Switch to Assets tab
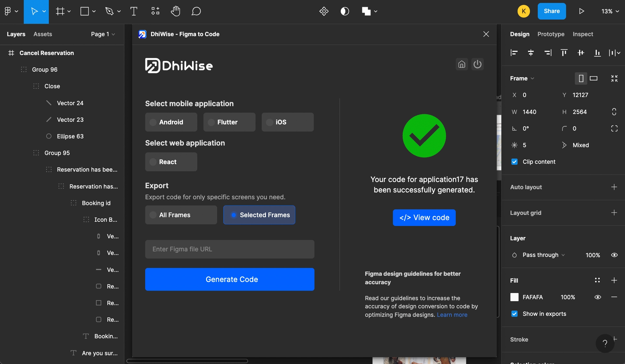625x364 pixels. point(43,34)
